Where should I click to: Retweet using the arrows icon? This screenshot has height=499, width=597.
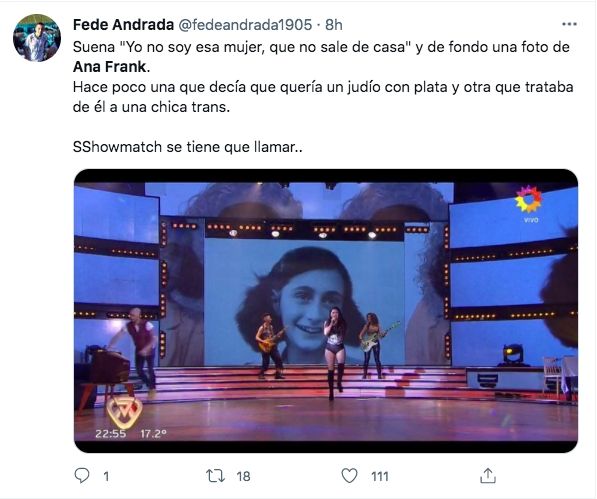click(215, 476)
